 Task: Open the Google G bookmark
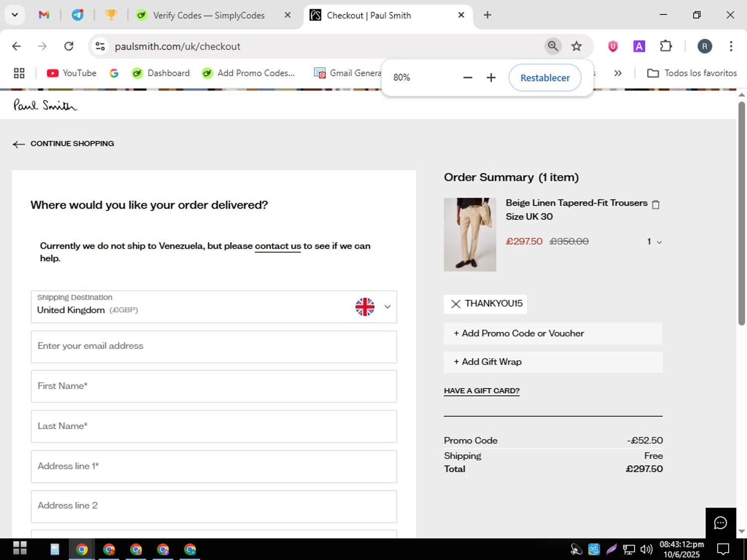pyautogui.click(x=114, y=73)
